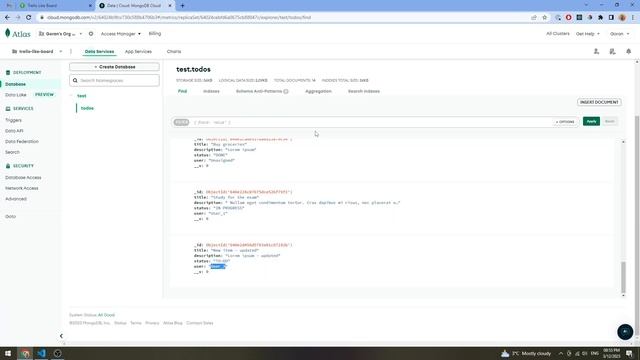Expand the Get Help dropdown
Screen dimensions: 640x360
(x=587, y=34)
